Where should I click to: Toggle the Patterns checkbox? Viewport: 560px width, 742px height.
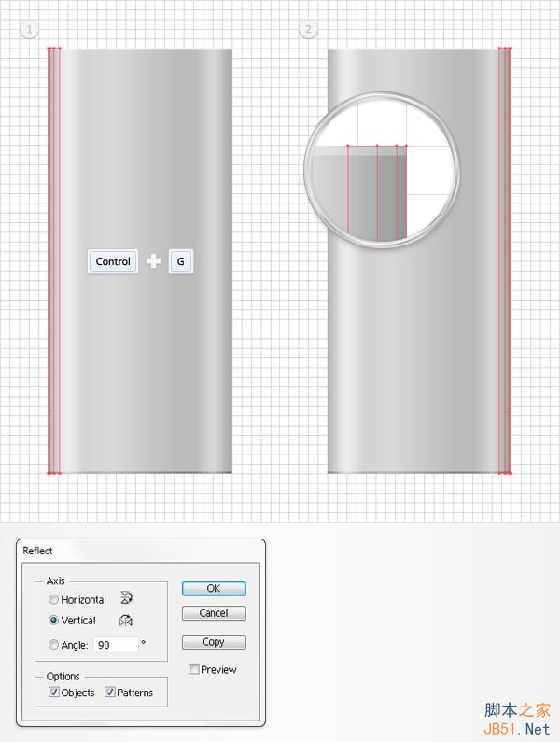[110, 692]
